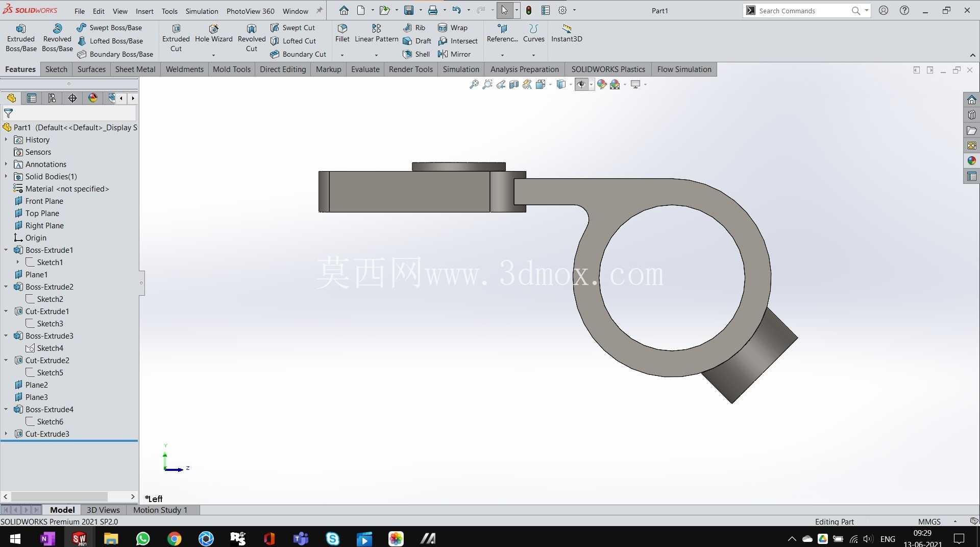Click the Boundary Cut button
Image resolution: width=980 pixels, height=547 pixels.
pyautogui.click(x=299, y=54)
